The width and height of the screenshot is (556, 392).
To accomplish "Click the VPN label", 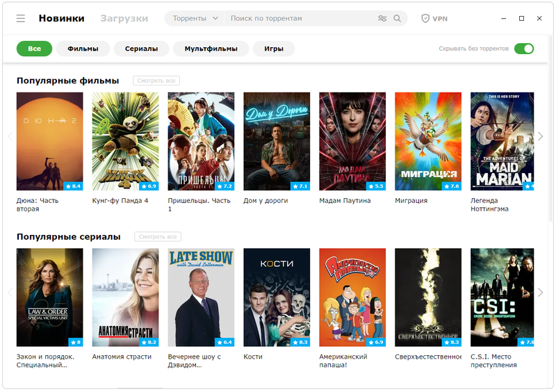I will 440,19.
